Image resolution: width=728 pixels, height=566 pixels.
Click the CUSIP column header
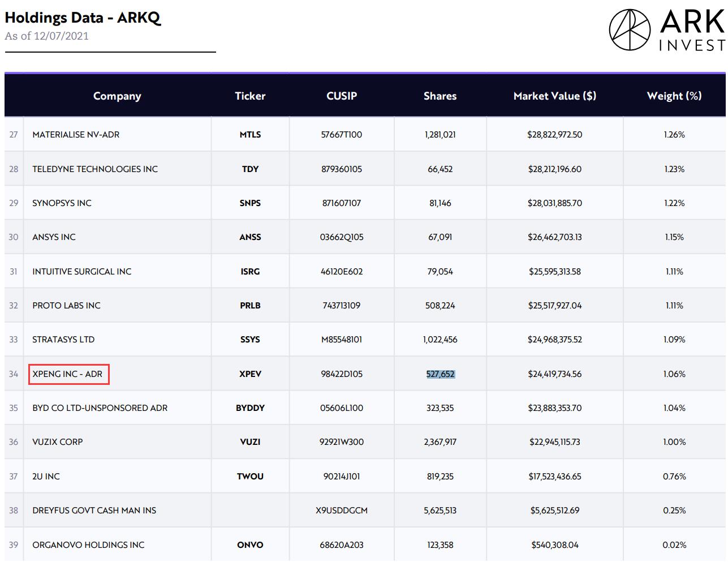(x=340, y=96)
